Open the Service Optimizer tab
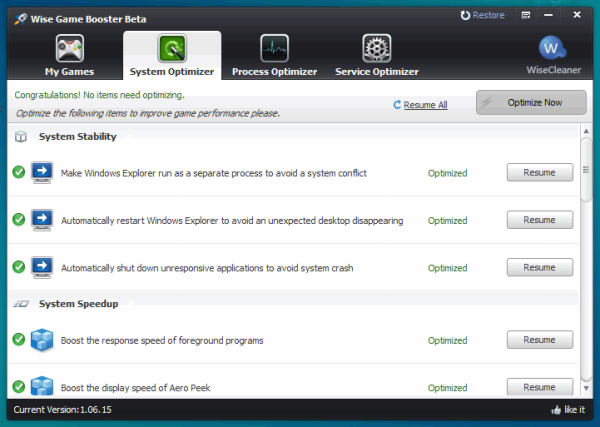 pos(377,55)
